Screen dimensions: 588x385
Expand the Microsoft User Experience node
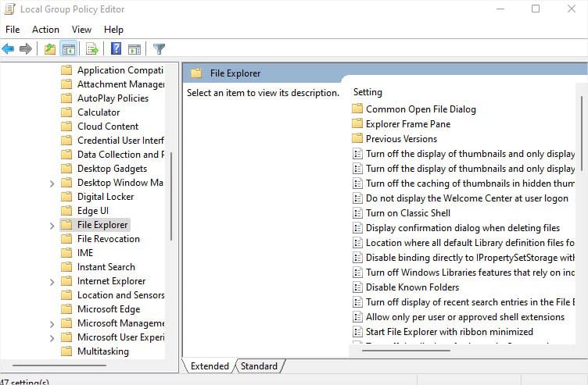point(52,338)
